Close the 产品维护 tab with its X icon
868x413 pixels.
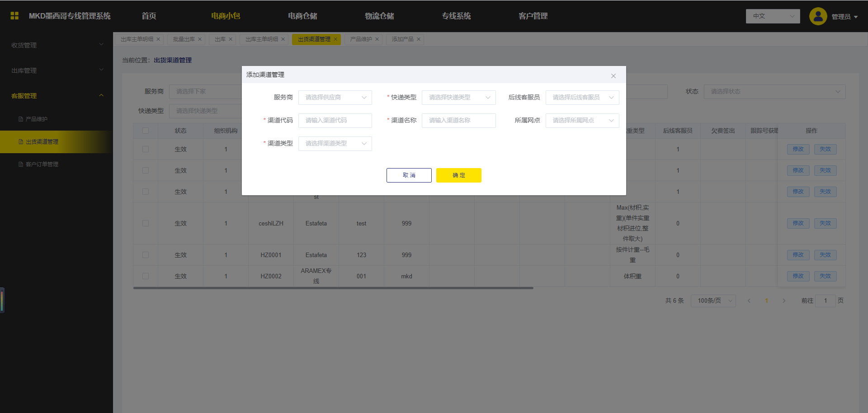point(377,39)
